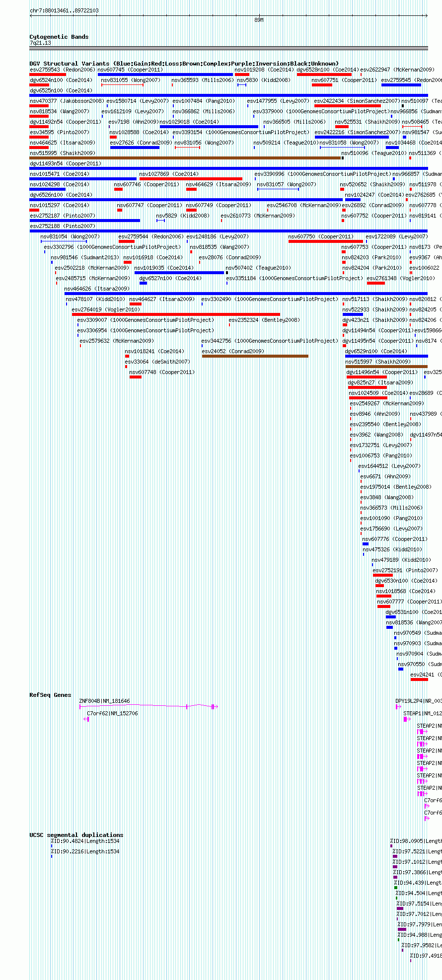
Task: Click the brown nsv515995 (Shaikh2009) complex bar
Action: 186,158
